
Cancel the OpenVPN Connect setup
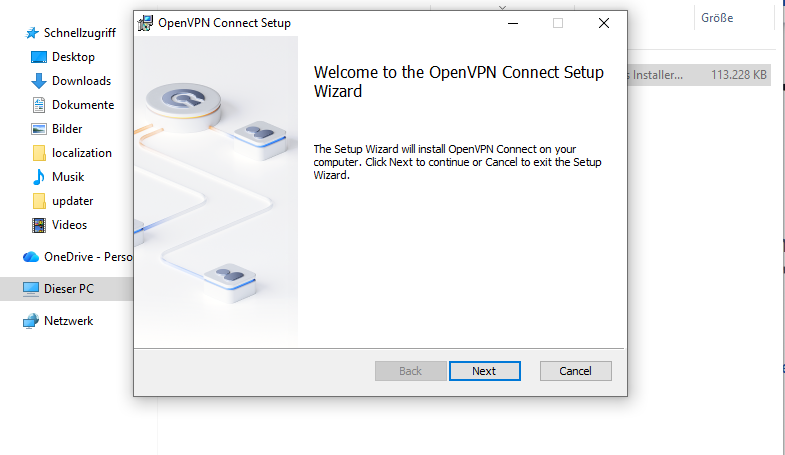pos(575,371)
